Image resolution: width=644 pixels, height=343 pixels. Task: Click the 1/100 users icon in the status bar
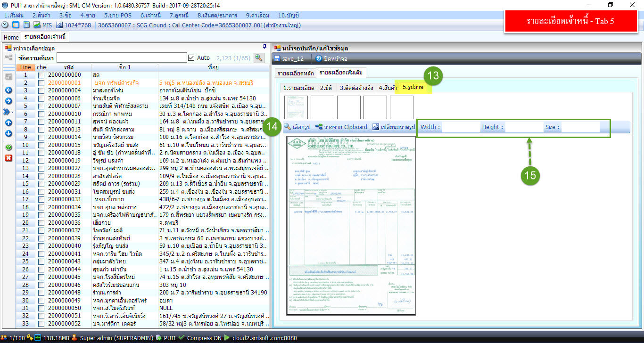[5, 338]
